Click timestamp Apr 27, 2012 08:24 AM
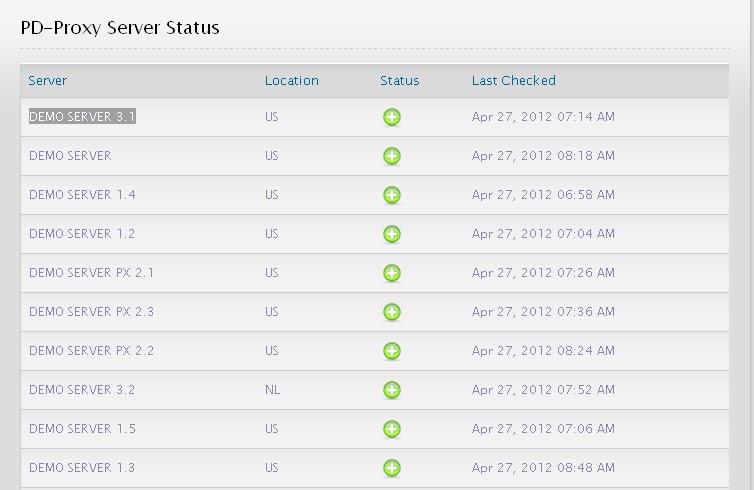 coord(543,351)
